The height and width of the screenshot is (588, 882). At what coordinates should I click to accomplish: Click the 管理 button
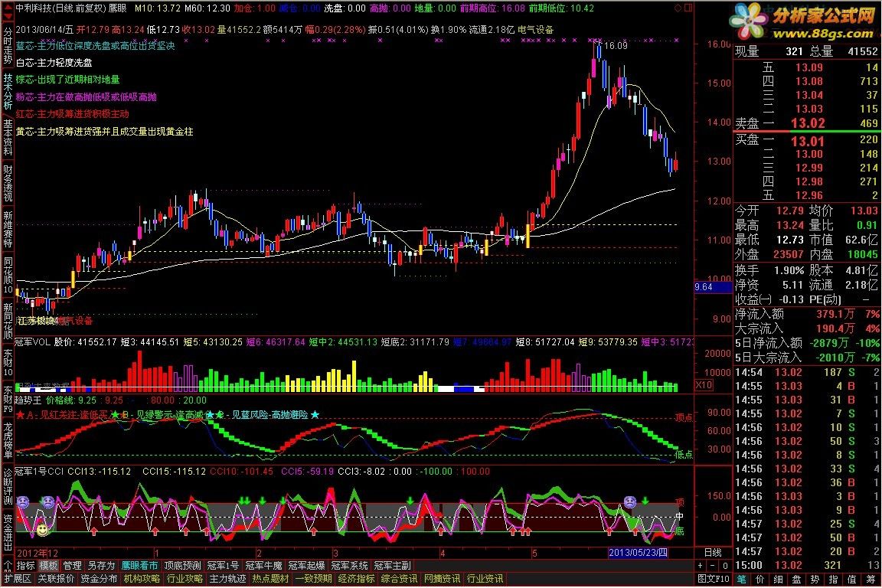tap(72, 566)
